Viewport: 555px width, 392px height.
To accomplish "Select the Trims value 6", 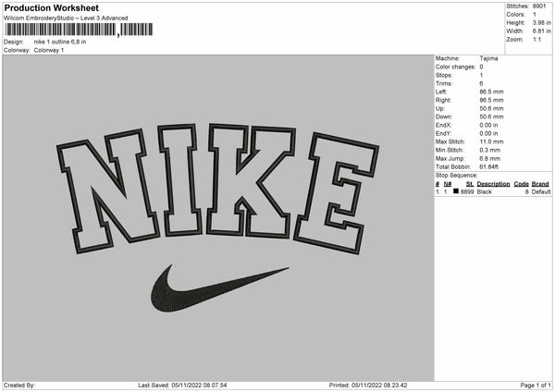I will [x=481, y=83].
